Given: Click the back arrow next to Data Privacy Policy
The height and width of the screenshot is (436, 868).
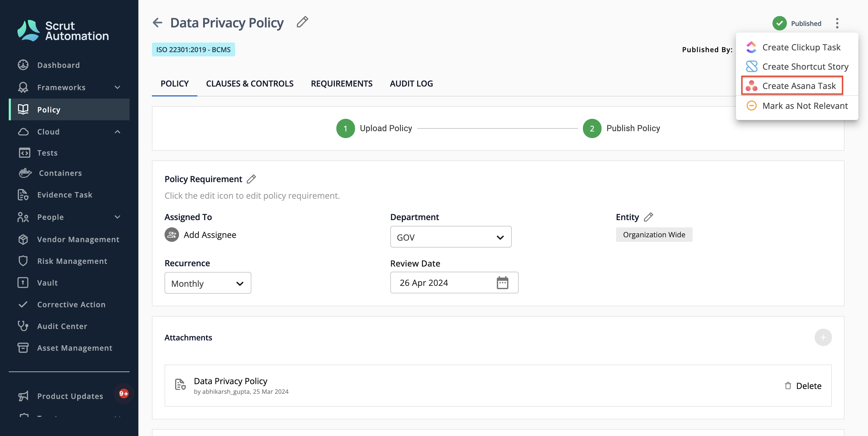Looking at the screenshot, I should point(157,23).
